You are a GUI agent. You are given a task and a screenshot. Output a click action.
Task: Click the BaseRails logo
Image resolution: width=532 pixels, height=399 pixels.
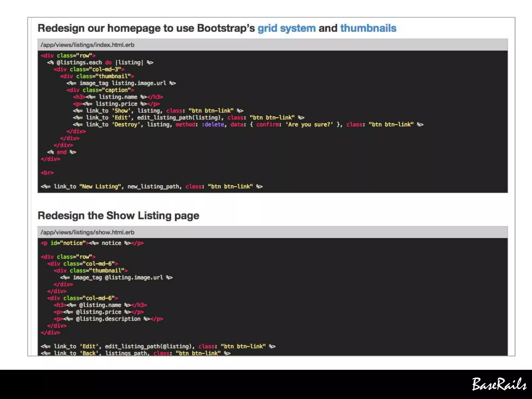499,384
